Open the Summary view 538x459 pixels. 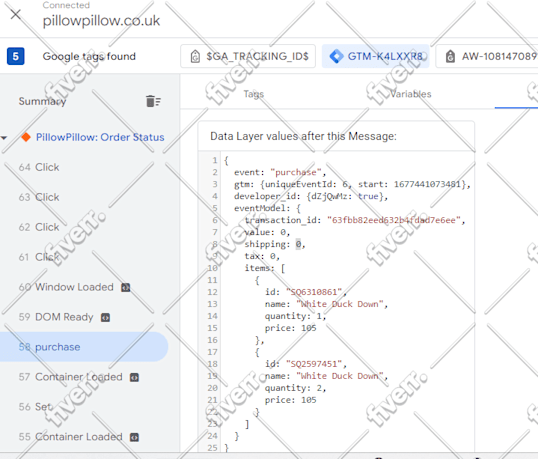[x=42, y=101]
